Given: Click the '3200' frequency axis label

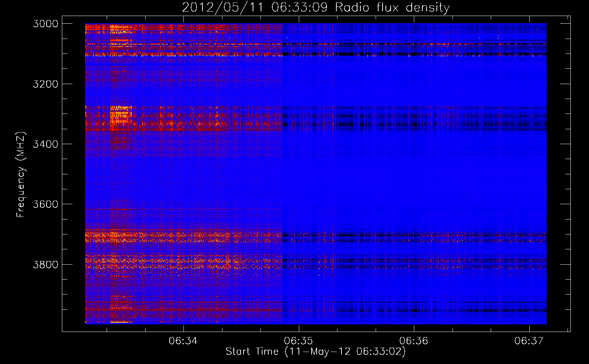Looking at the screenshot, I should tap(46, 84).
